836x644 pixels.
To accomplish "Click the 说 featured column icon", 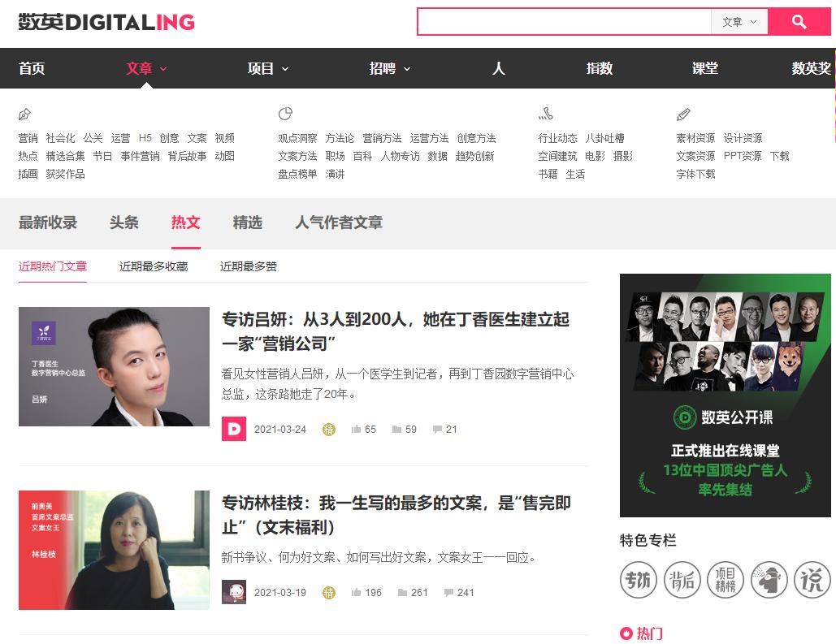I will click(812, 580).
